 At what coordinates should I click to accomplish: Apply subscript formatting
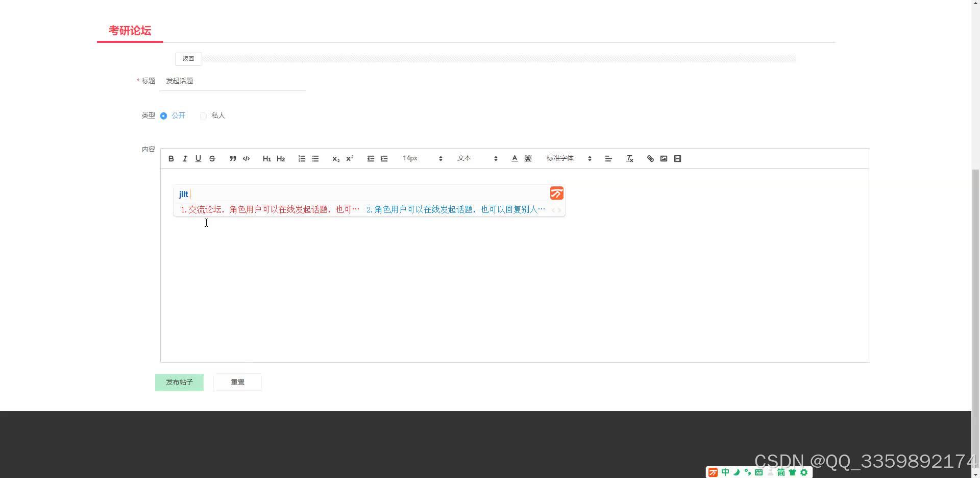point(336,159)
